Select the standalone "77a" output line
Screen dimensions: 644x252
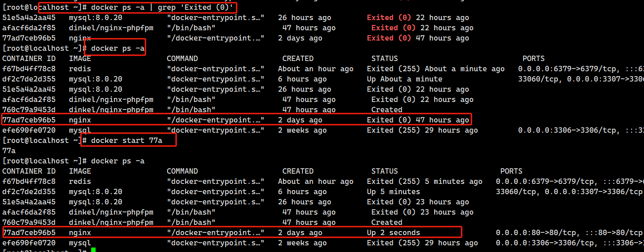pyautogui.click(x=9, y=151)
